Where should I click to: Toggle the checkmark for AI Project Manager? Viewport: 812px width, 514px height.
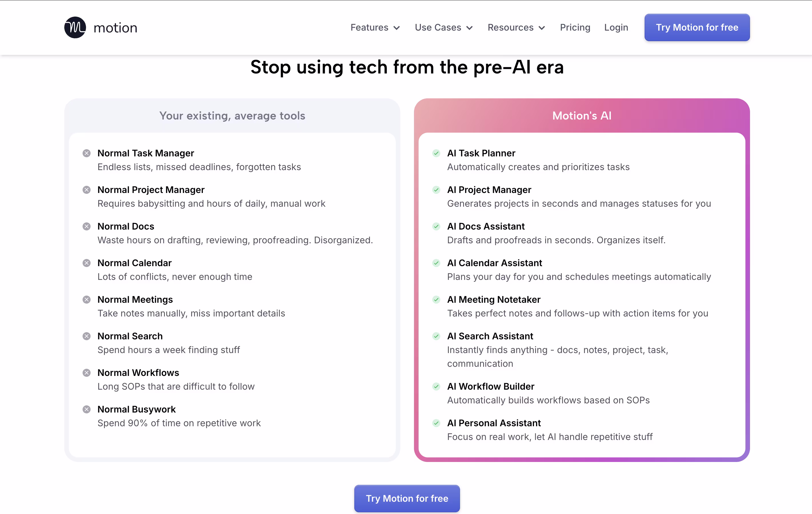436,190
